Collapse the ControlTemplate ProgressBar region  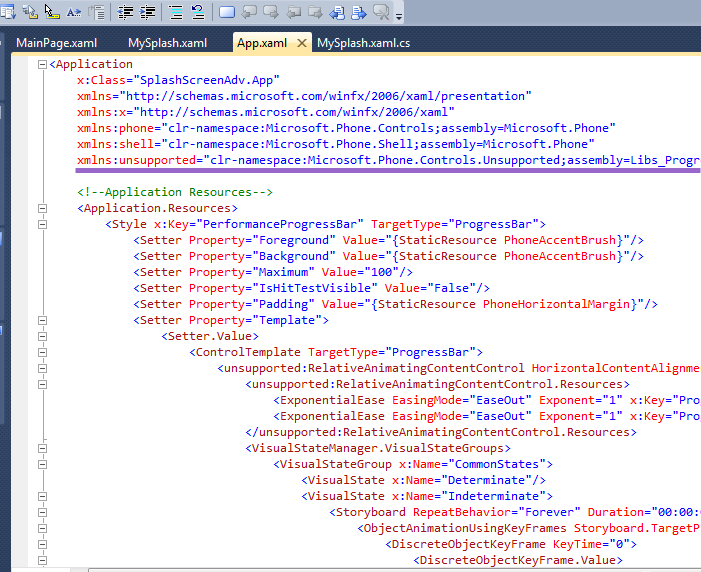(x=42, y=353)
